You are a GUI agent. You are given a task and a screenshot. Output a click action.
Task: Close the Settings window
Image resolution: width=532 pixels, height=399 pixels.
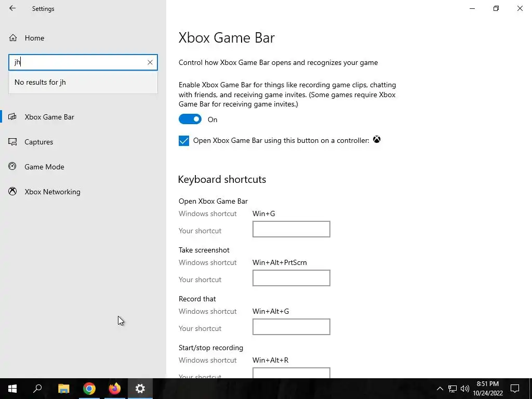[x=520, y=8]
